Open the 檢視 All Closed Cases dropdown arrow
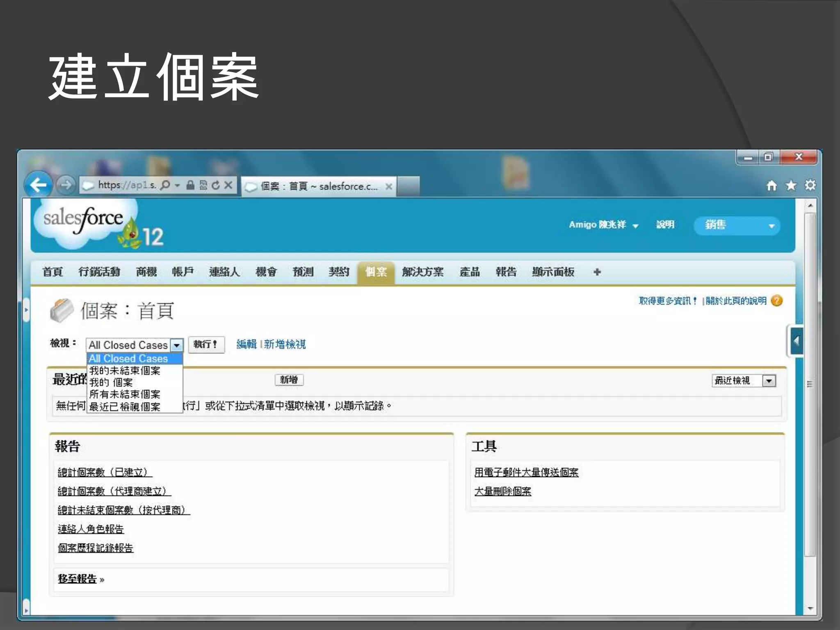The height and width of the screenshot is (630, 840). tap(176, 345)
